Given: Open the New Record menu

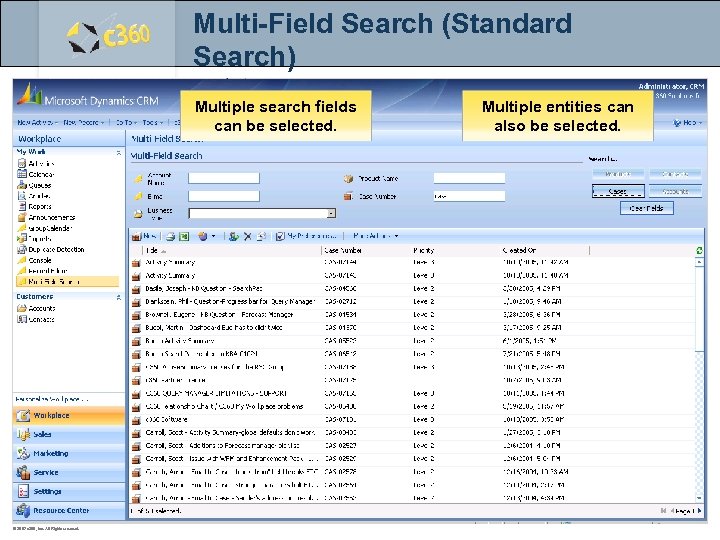Looking at the screenshot, I should [84, 123].
